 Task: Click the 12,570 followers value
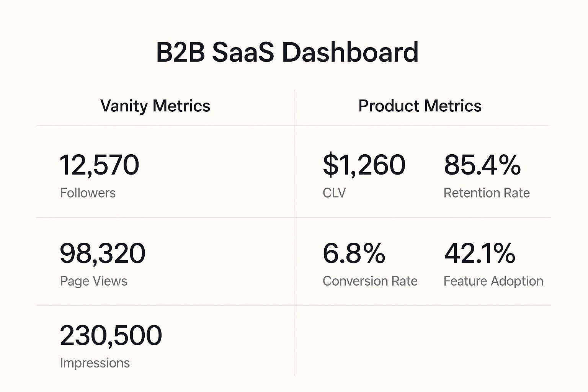(x=100, y=165)
